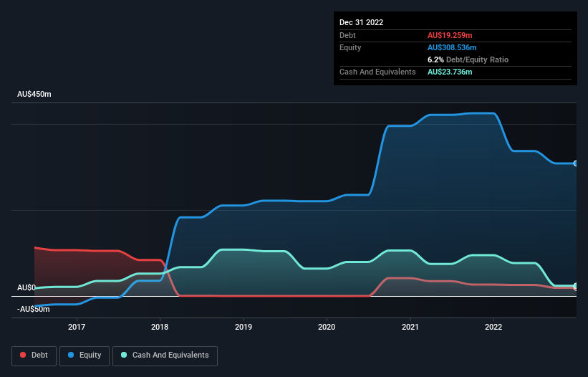The image size is (588, 377).
Task: Click the 2020 x-axis label
Action: tap(327, 327)
